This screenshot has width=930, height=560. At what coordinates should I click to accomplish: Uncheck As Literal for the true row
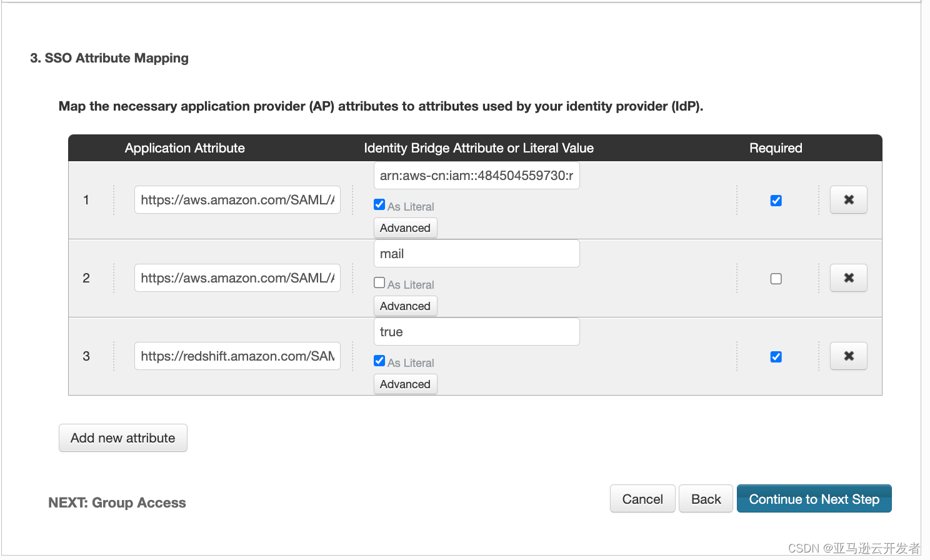(x=379, y=361)
